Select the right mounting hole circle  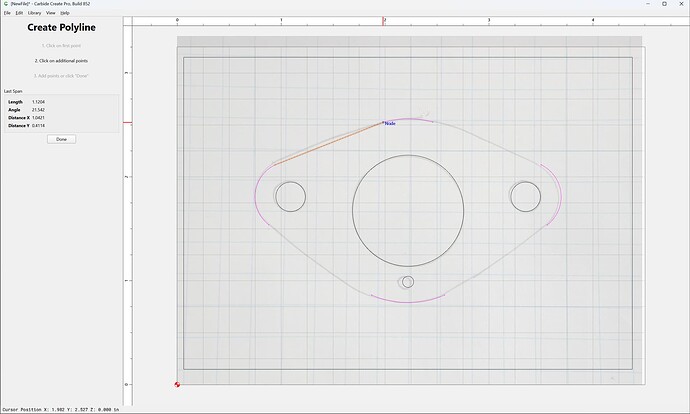[525, 197]
